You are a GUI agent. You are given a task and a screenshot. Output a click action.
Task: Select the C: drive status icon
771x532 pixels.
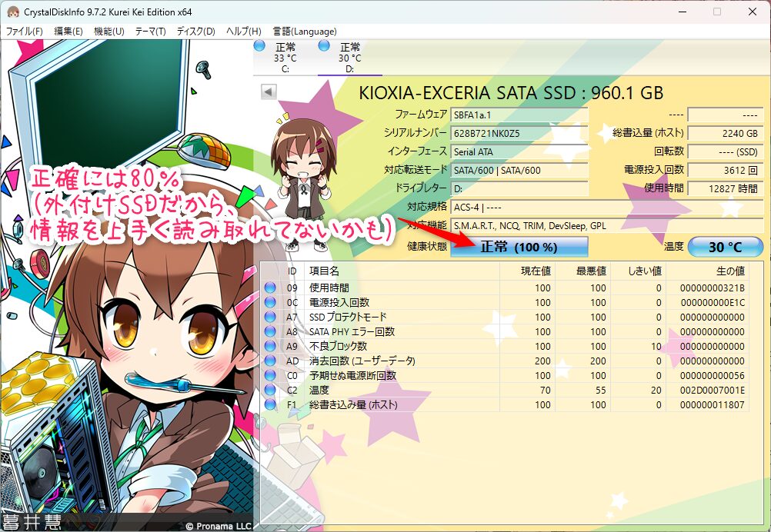pos(259,46)
